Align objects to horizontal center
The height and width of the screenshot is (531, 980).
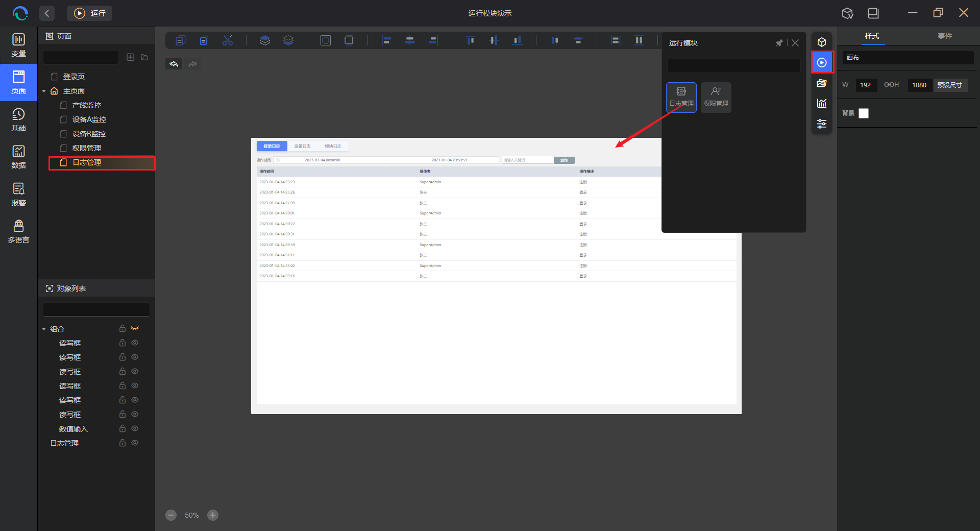point(410,40)
